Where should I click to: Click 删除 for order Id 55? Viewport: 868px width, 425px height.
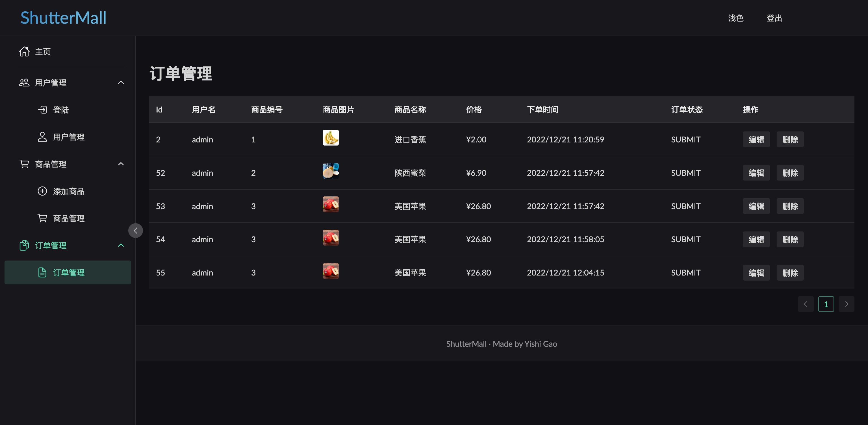click(x=790, y=273)
